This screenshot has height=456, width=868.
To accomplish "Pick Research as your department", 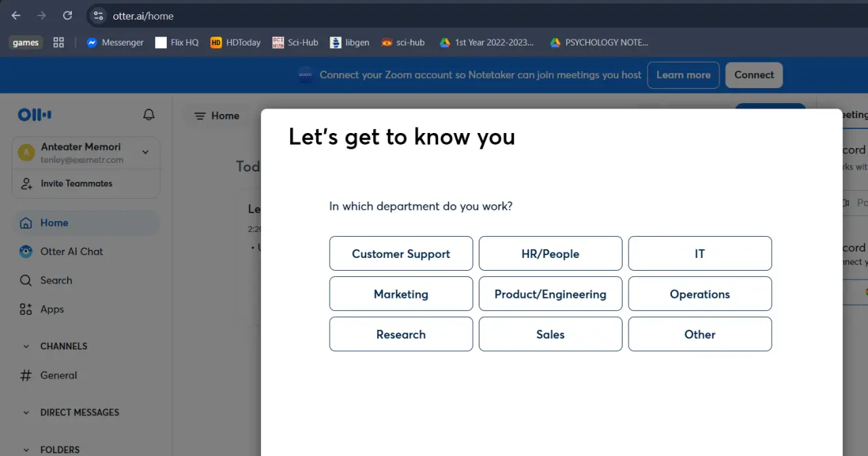I will pos(401,334).
